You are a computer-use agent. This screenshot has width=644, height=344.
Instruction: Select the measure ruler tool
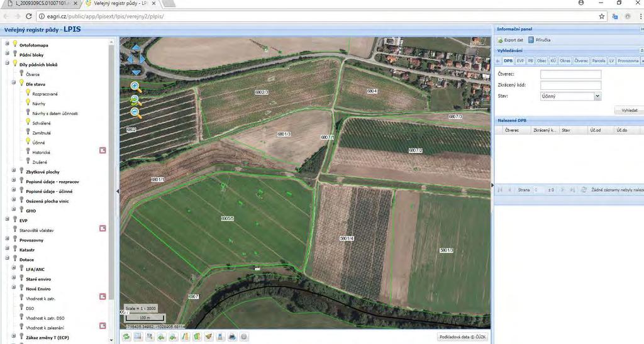coord(186,336)
